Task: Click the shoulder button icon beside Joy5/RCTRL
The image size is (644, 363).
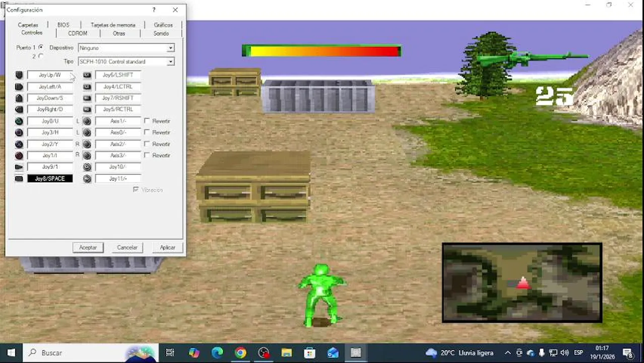Action: click(87, 109)
